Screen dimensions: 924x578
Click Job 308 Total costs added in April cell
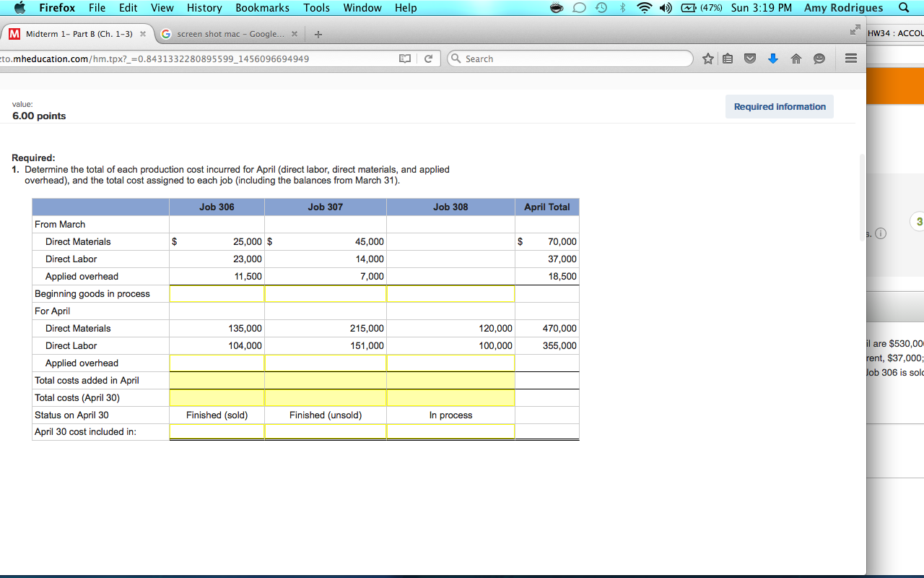(x=451, y=380)
